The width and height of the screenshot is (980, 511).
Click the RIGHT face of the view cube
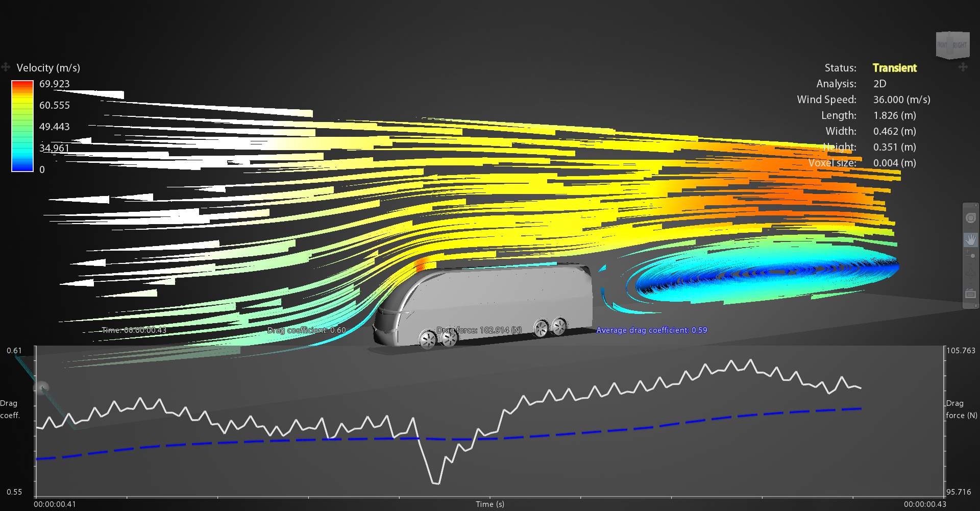coord(960,45)
